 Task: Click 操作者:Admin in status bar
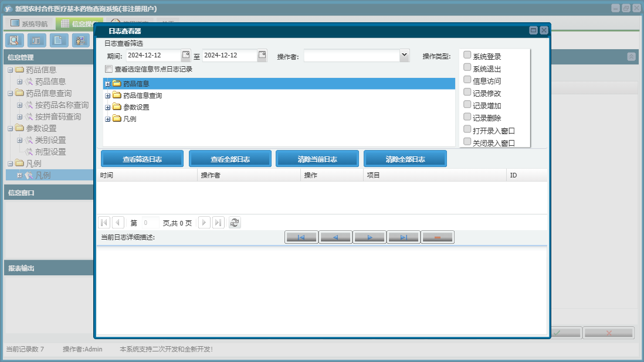(x=82, y=349)
